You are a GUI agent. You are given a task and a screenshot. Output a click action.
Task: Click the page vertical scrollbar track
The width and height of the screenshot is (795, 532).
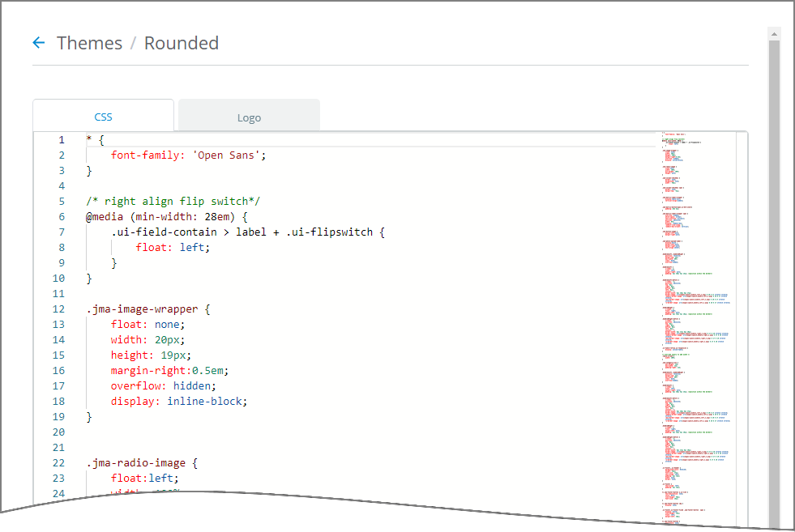(774, 283)
